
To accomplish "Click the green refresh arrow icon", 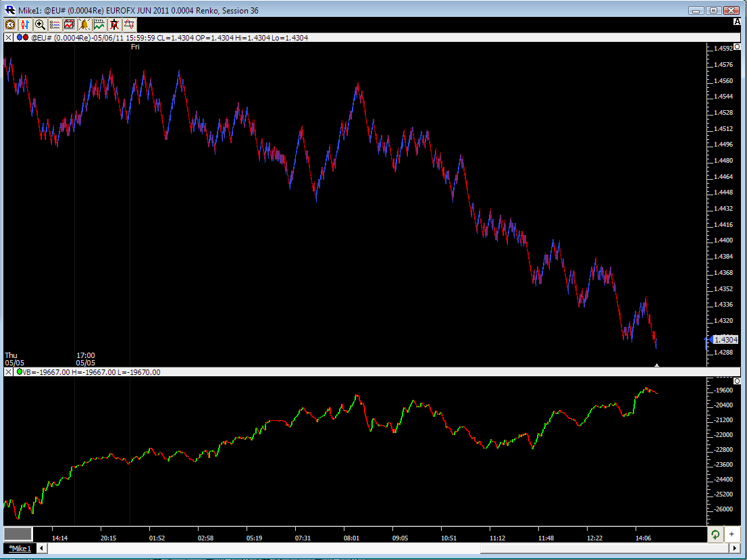I will [x=715, y=534].
